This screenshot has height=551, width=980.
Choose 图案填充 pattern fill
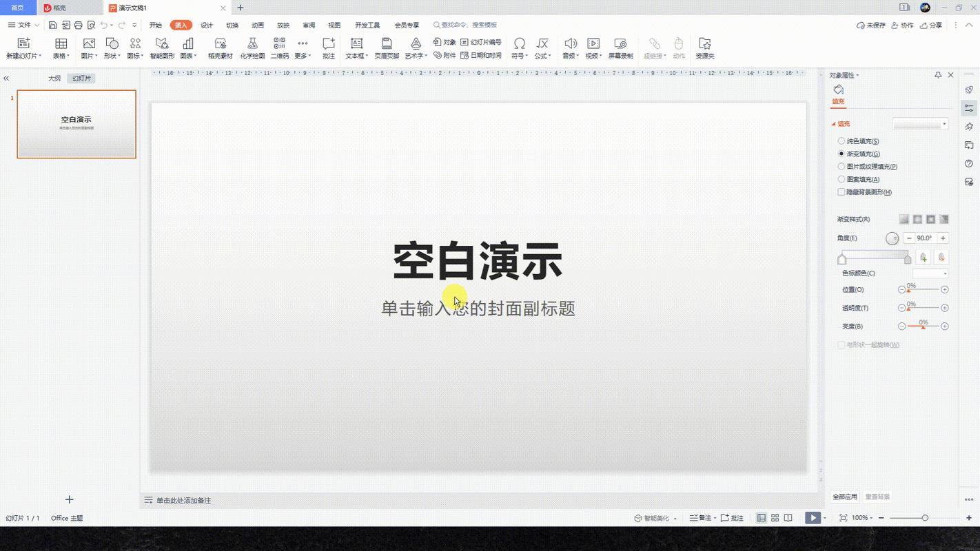[841, 179]
